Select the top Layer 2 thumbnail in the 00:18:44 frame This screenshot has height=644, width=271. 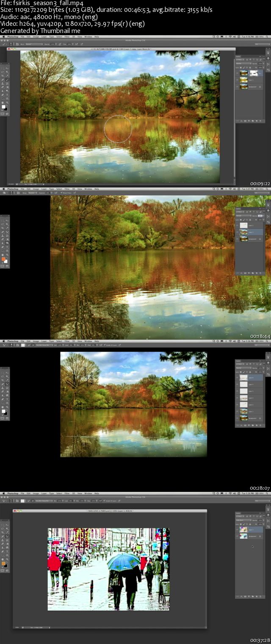tap(244, 225)
